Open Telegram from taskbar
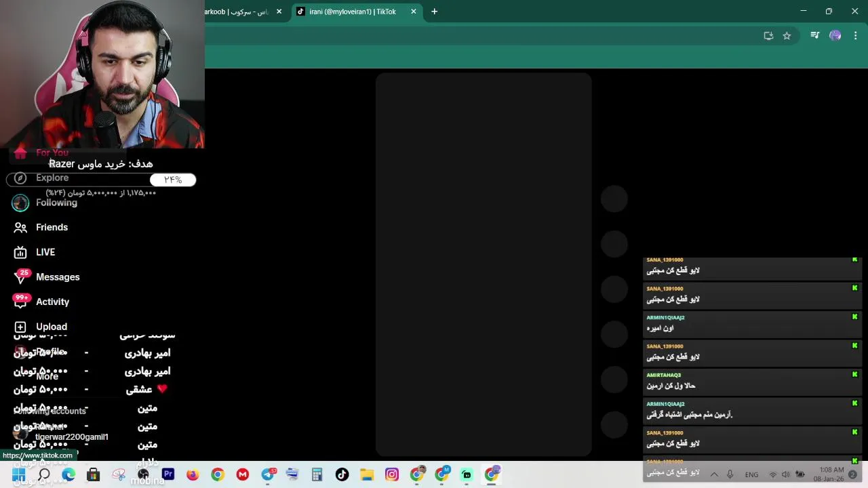 (x=268, y=474)
